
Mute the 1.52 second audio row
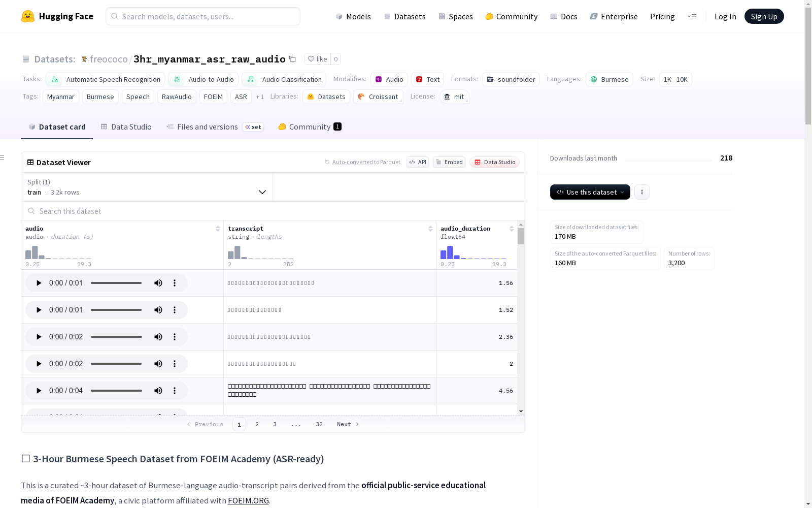coord(158,310)
